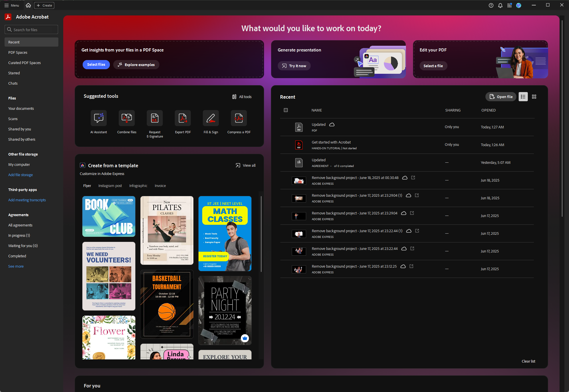Switch Recent files to grid view
This screenshot has height=392, width=569.
(534, 97)
